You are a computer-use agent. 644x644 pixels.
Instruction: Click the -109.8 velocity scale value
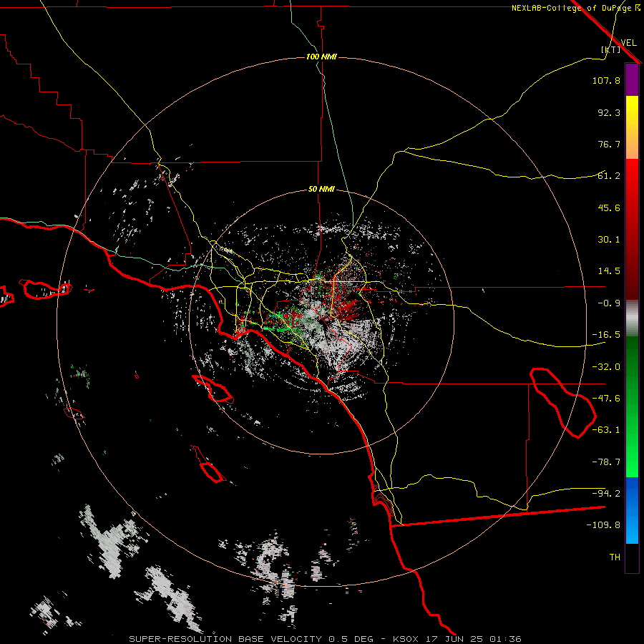tap(603, 525)
